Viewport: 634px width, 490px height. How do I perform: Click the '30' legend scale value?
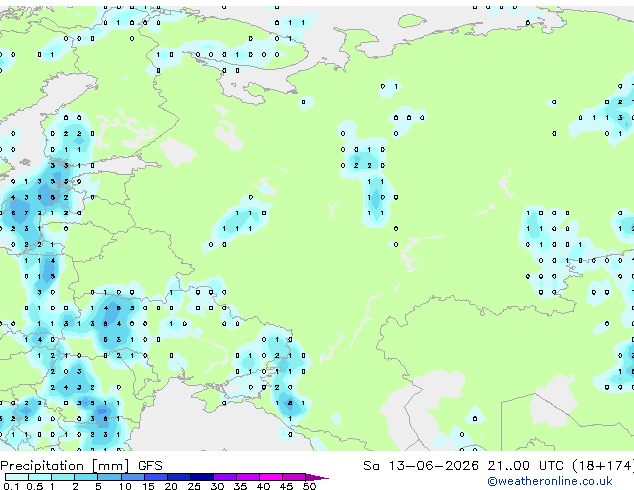pos(217,486)
